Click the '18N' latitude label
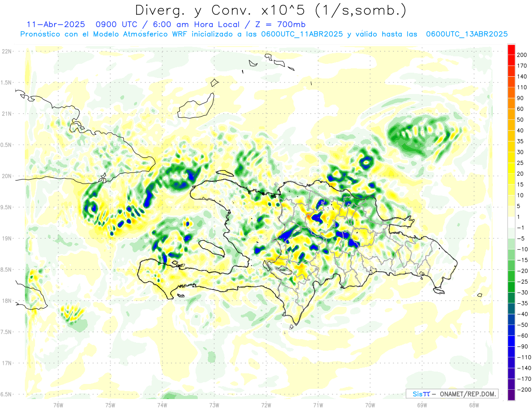This screenshot has height=411, width=532. 6,301
